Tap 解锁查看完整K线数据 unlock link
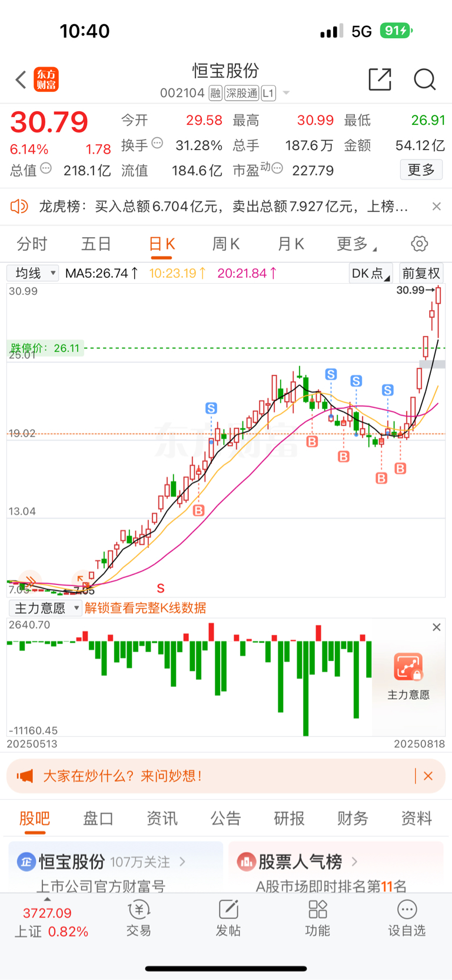 145,608
